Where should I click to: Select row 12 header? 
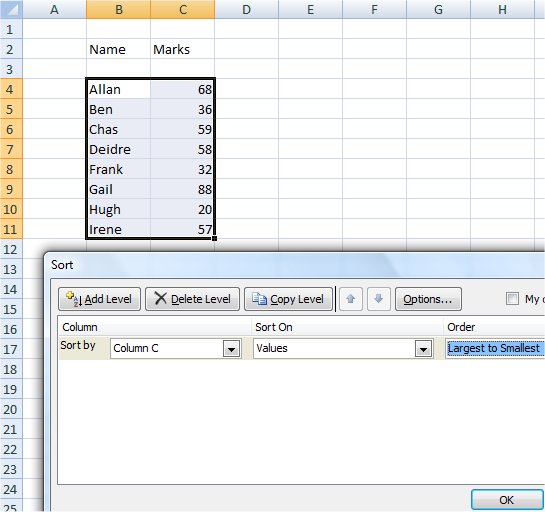(x=11, y=249)
